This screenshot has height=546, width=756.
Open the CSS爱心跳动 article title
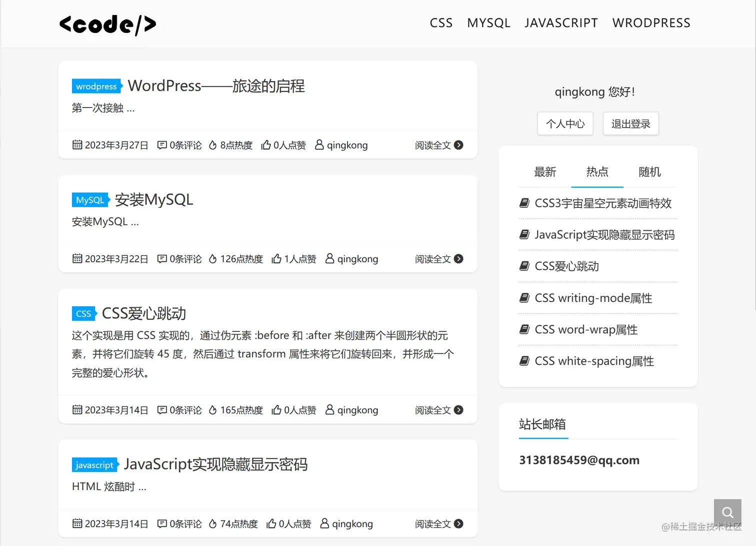[143, 313]
